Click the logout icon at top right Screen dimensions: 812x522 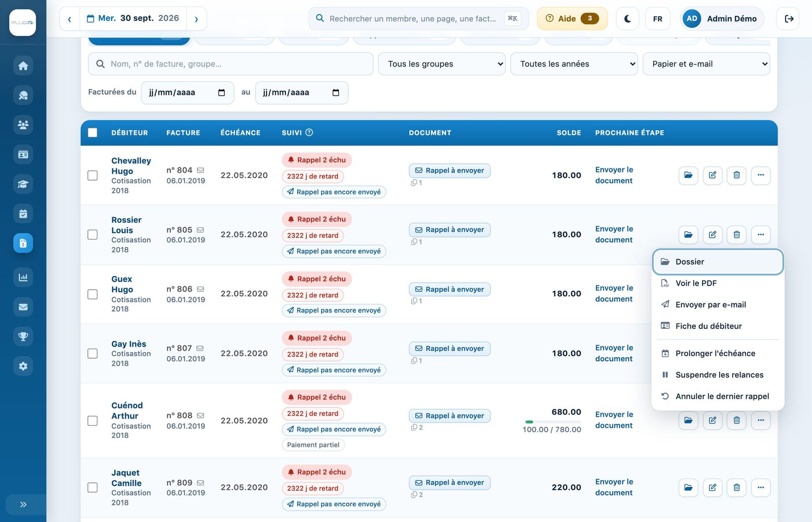tap(789, 19)
